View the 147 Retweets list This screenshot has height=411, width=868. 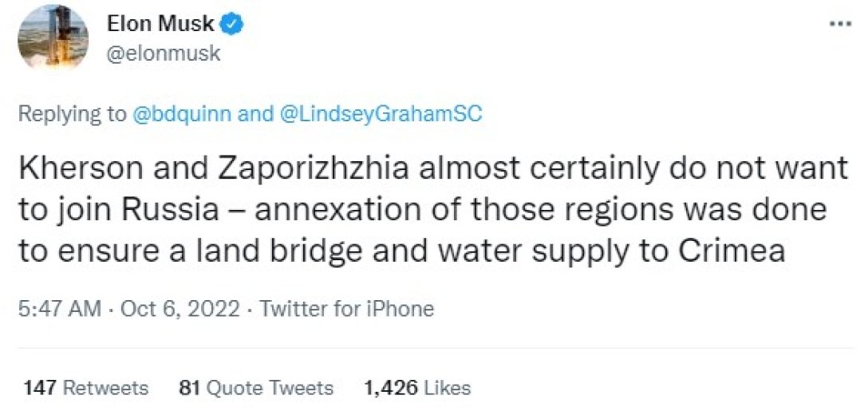tap(86, 389)
